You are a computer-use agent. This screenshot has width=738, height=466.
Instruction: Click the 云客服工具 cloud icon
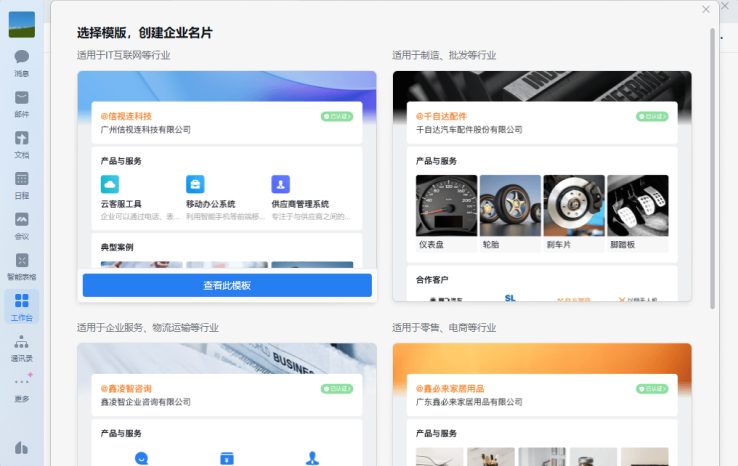pos(110,184)
